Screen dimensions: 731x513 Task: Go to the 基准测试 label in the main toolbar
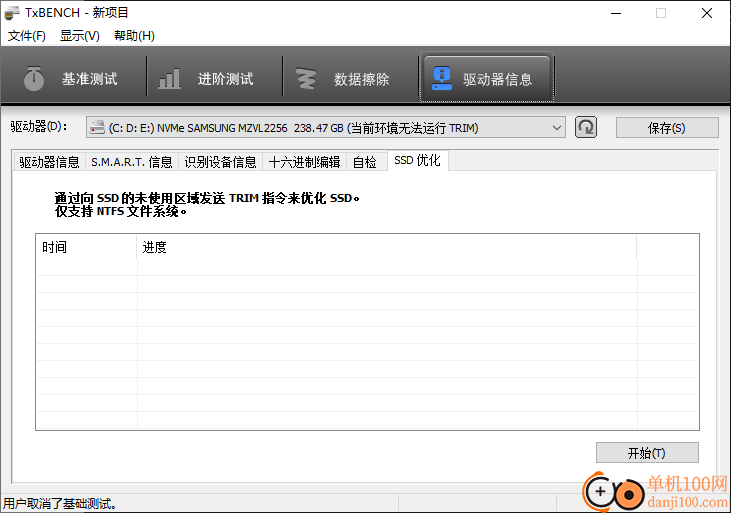click(90, 79)
